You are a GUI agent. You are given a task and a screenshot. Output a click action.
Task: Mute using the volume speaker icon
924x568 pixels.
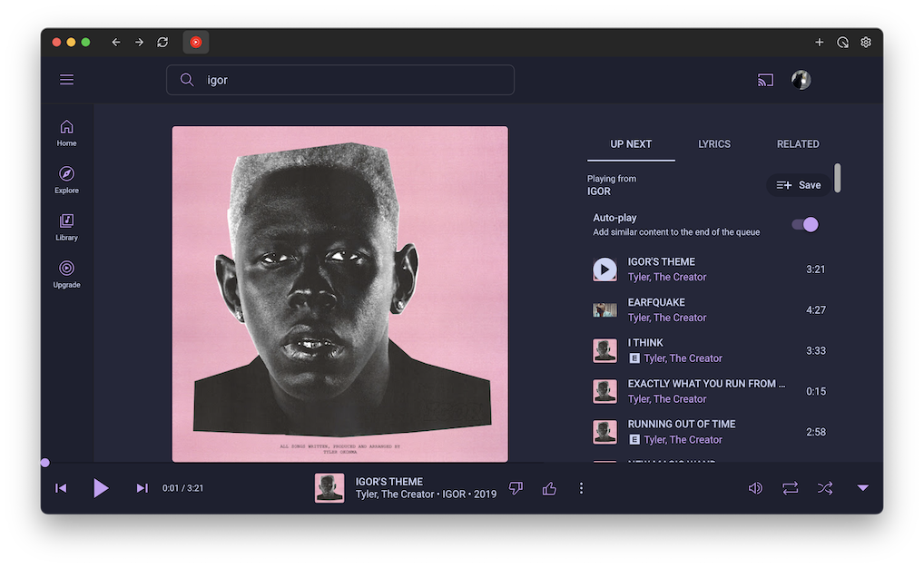tap(755, 488)
